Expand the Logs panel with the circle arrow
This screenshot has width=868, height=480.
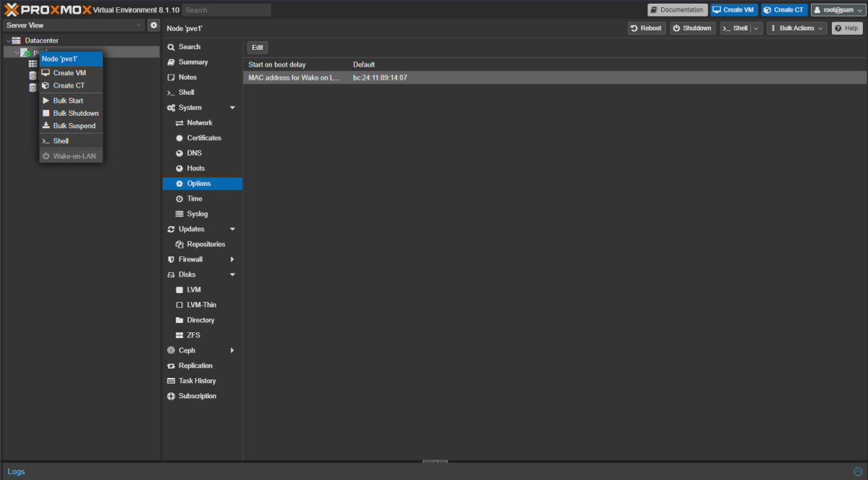(858, 471)
